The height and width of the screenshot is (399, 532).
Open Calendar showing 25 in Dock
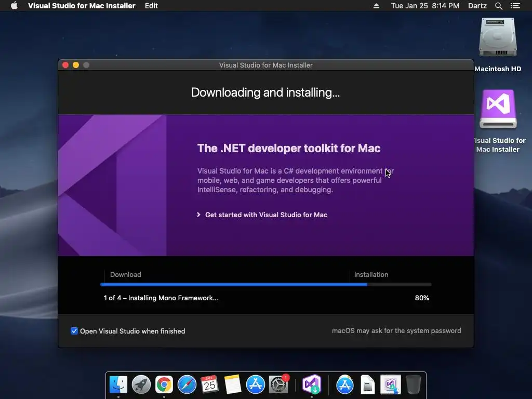209,384
